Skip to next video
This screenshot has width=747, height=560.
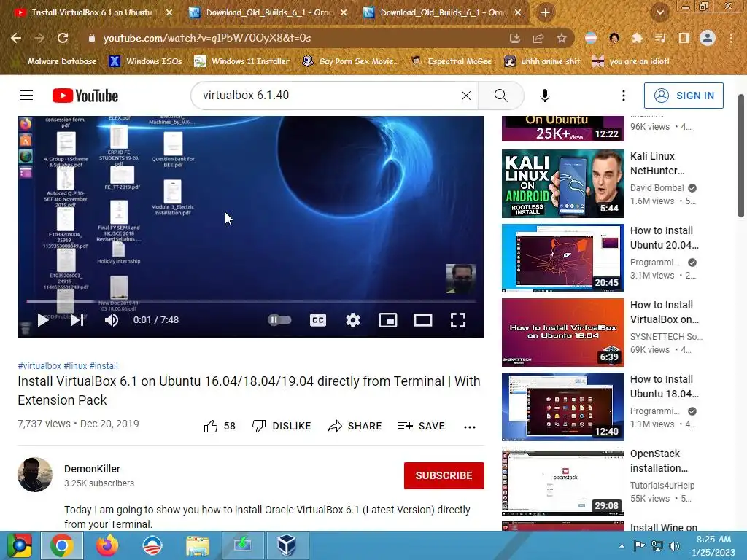(77, 320)
